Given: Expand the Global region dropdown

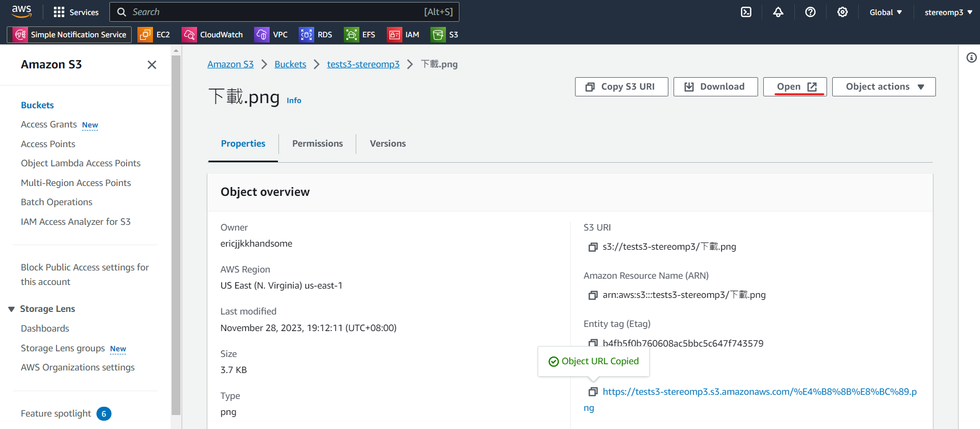Looking at the screenshot, I should 886,12.
